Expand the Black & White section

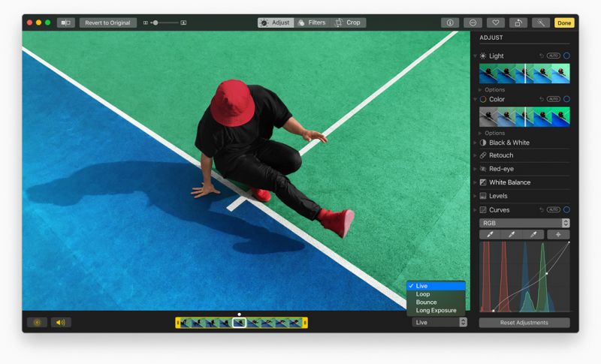coord(476,143)
